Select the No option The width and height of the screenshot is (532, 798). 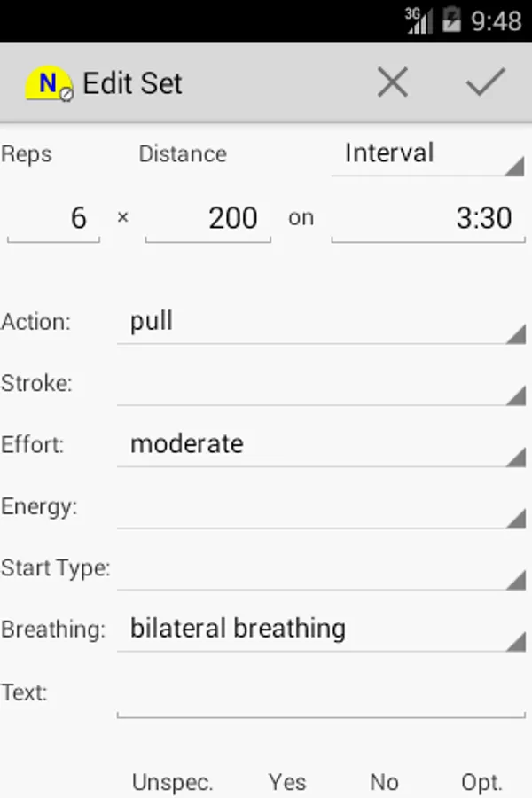[x=384, y=782]
